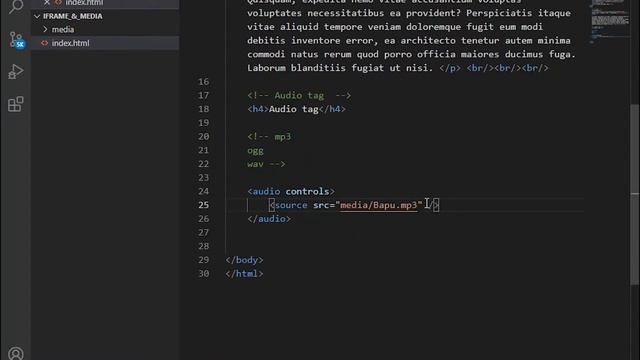Open the Extensions view
The height and width of the screenshot is (360, 640).
click(x=16, y=104)
